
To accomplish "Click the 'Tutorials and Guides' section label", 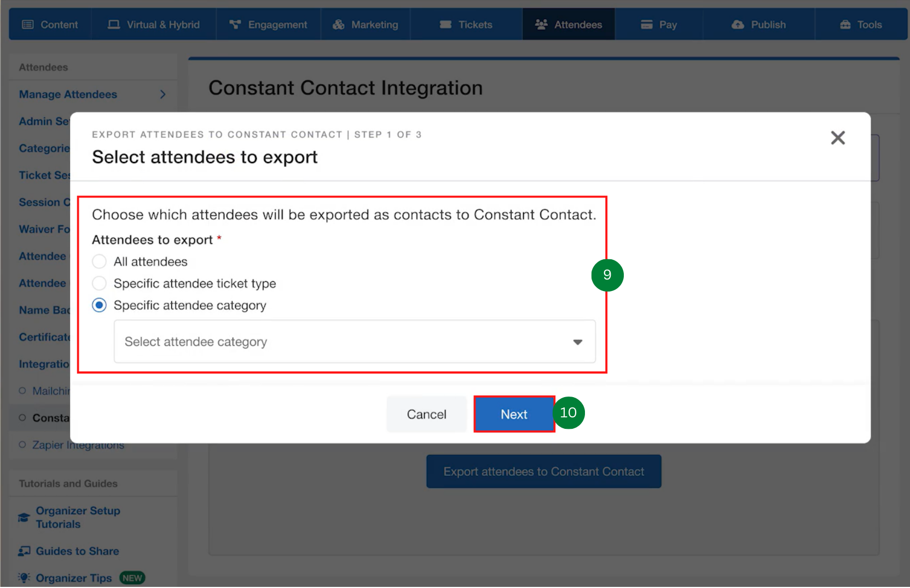I will coord(68,484).
